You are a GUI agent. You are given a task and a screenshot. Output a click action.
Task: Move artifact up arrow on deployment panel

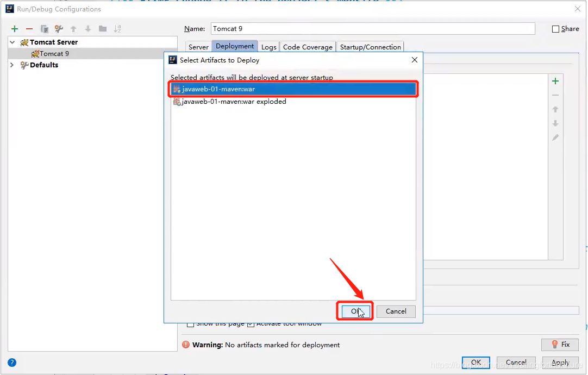(555, 109)
